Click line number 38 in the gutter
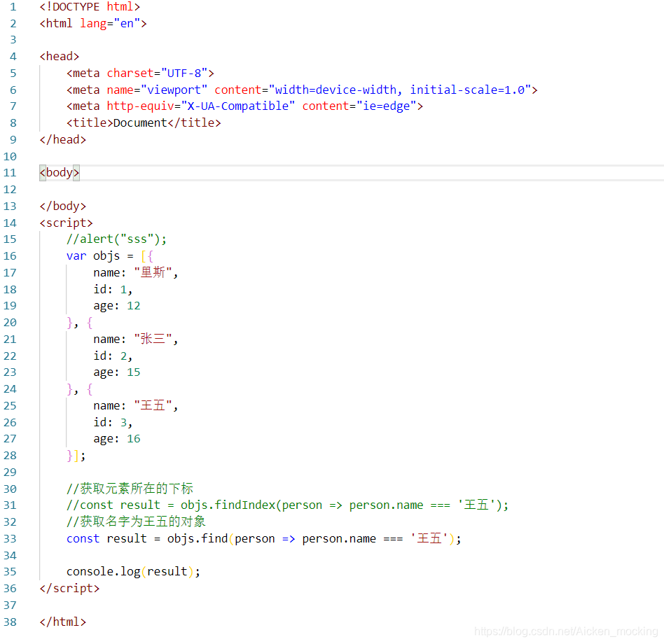664x644 pixels. [x=10, y=622]
